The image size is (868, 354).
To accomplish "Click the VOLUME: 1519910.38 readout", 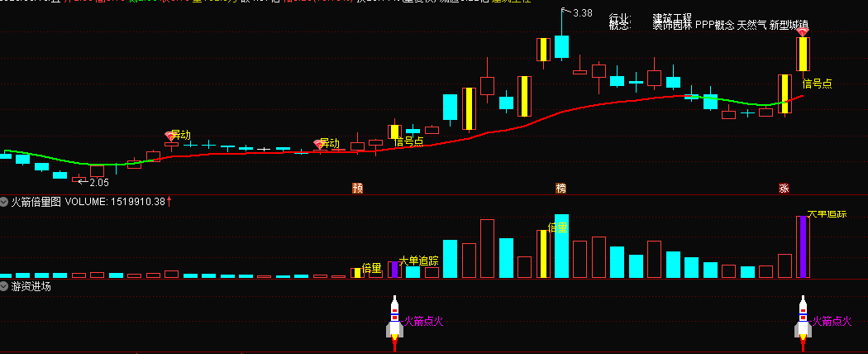I will (115, 202).
